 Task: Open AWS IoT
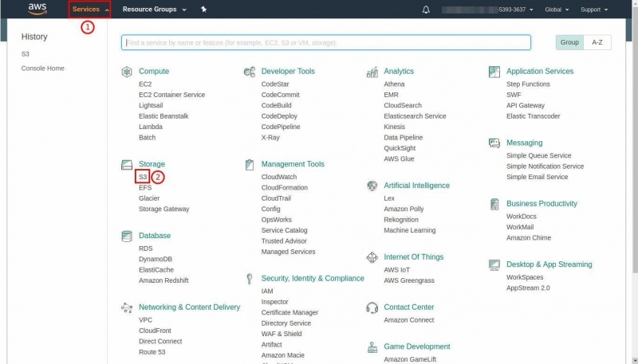click(396, 270)
